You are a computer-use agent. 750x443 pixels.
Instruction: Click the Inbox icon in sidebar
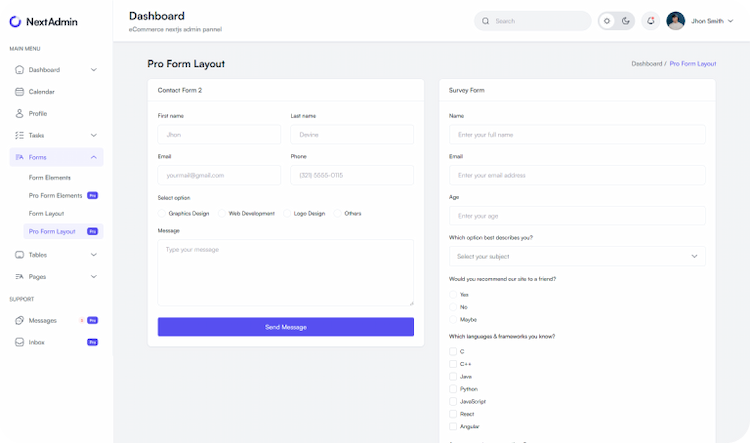pos(19,342)
